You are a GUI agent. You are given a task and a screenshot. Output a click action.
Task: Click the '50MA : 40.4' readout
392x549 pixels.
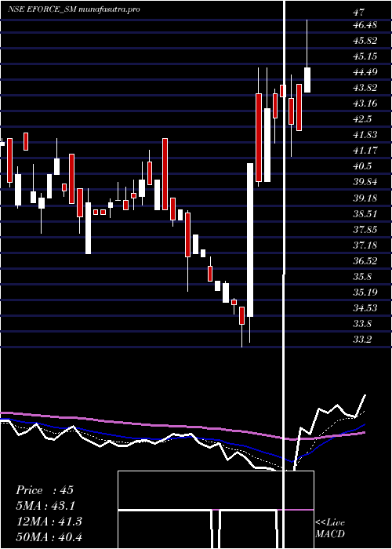[49, 536]
